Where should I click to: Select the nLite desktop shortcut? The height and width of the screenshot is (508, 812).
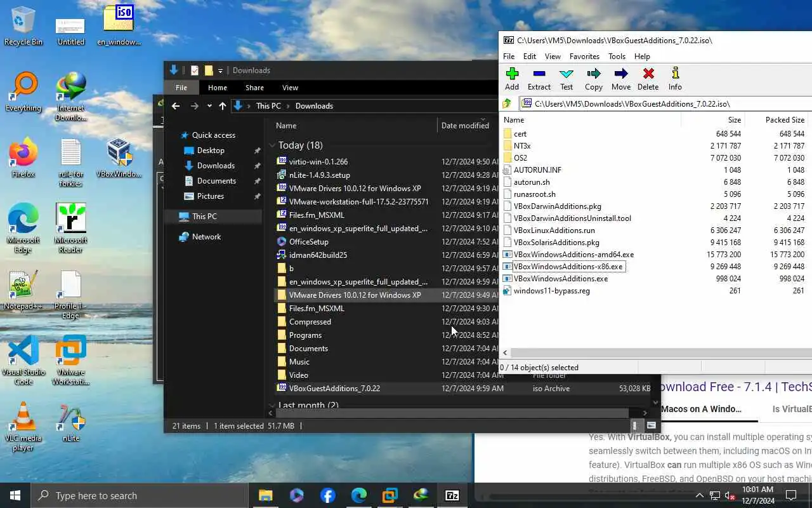coord(70,422)
